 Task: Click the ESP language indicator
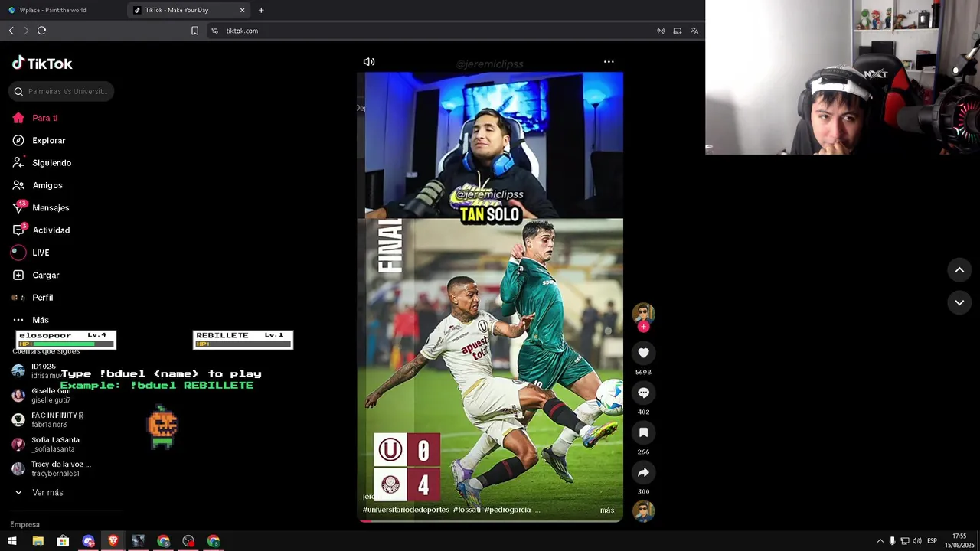932,541
